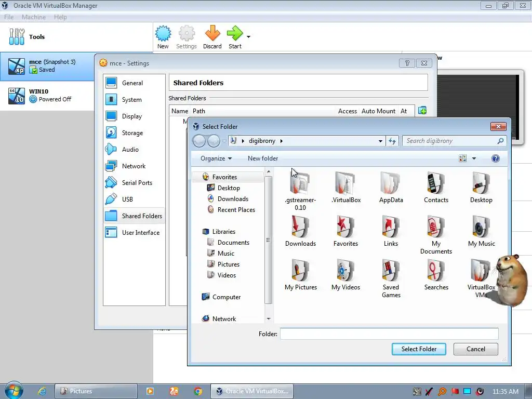Open the File menu
This screenshot has height=399, width=532.
(x=9, y=17)
